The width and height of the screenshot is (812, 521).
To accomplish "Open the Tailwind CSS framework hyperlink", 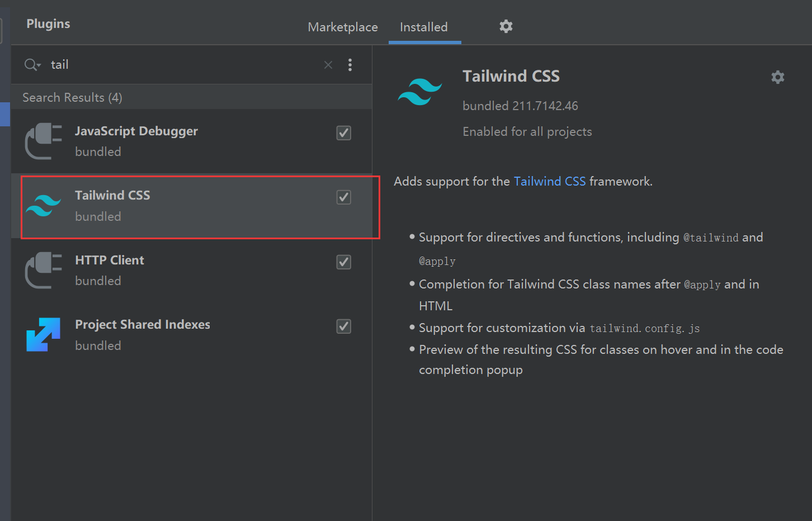I will click(549, 181).
